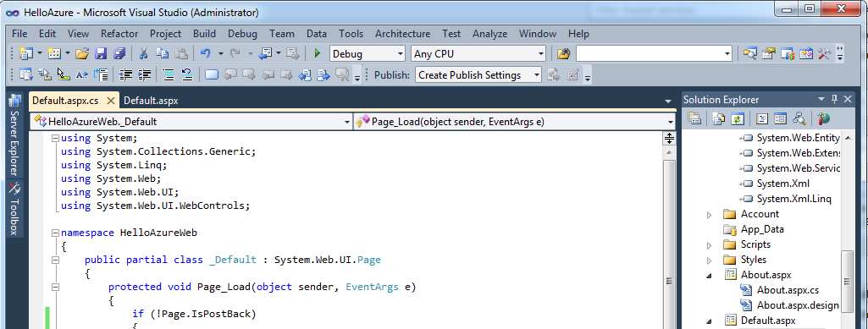Screen dimensions: 868x329
Task: Click the New Project toolbar icon
Action: (26, 53)
